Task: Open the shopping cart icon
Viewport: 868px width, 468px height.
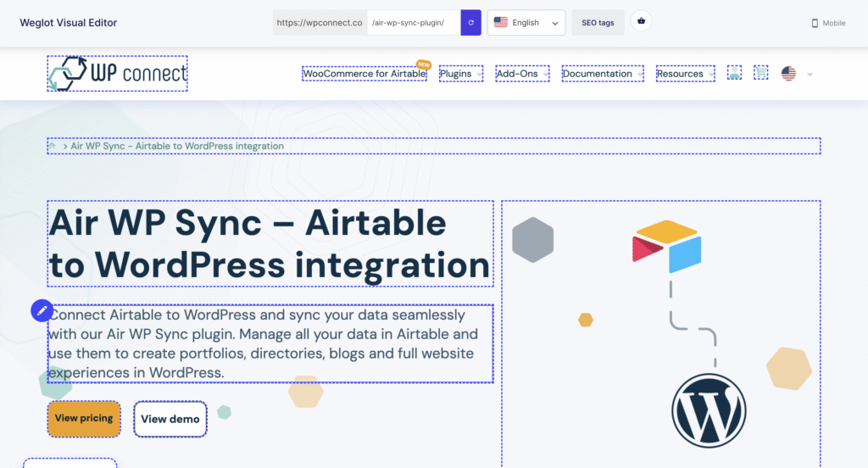Action: [761, 73]
